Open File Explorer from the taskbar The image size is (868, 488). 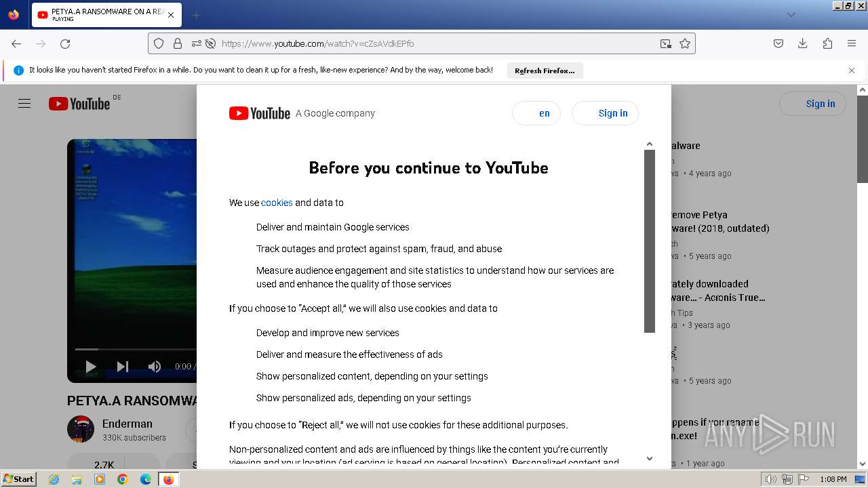77,479
